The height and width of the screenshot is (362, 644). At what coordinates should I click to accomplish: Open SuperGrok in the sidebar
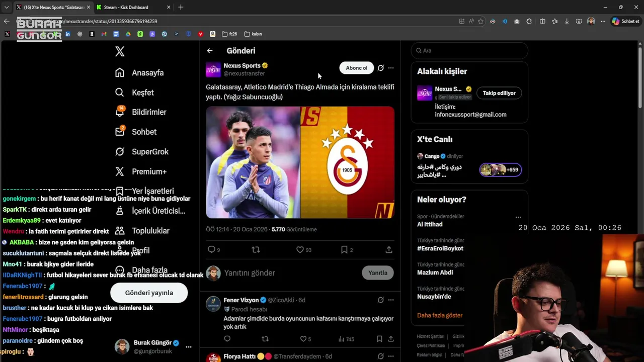141,152
